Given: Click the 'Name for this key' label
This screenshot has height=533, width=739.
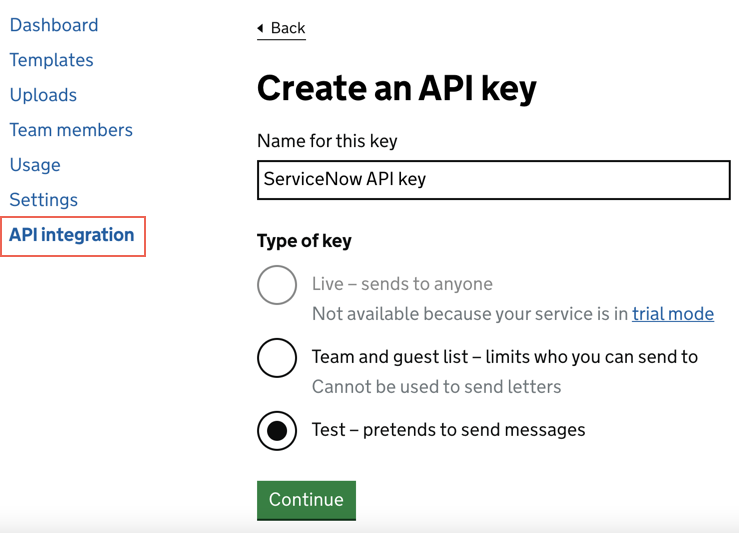Looking at the screenshot, I should tap(327, 141).
